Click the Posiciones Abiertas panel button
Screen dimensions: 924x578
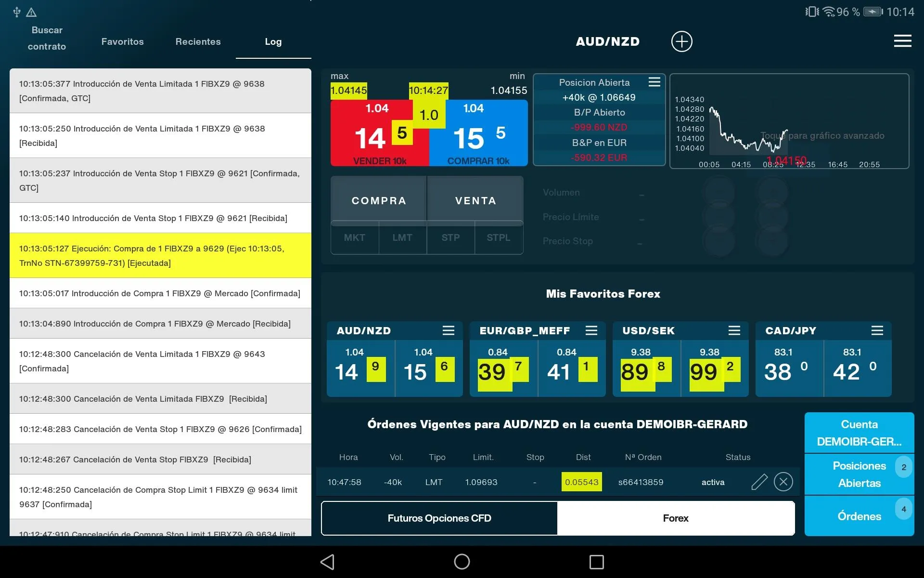pyautogui.click(x=860, y=474)
